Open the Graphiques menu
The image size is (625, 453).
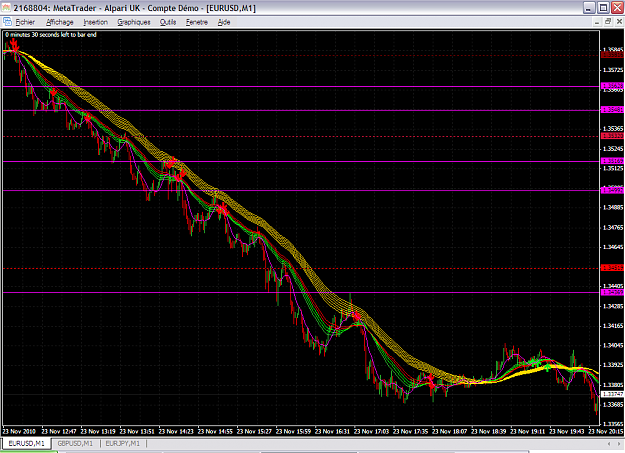point(134,22)
